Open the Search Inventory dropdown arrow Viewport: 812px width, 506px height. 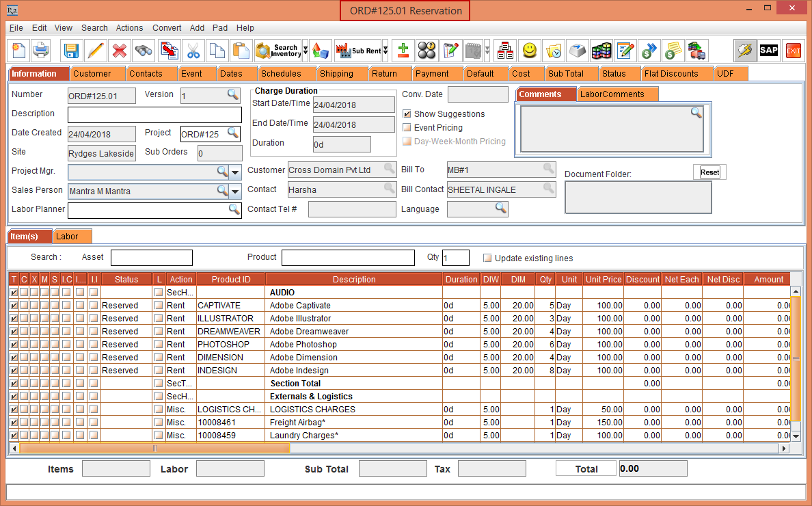pyautogui.click(x=306, y=51)
